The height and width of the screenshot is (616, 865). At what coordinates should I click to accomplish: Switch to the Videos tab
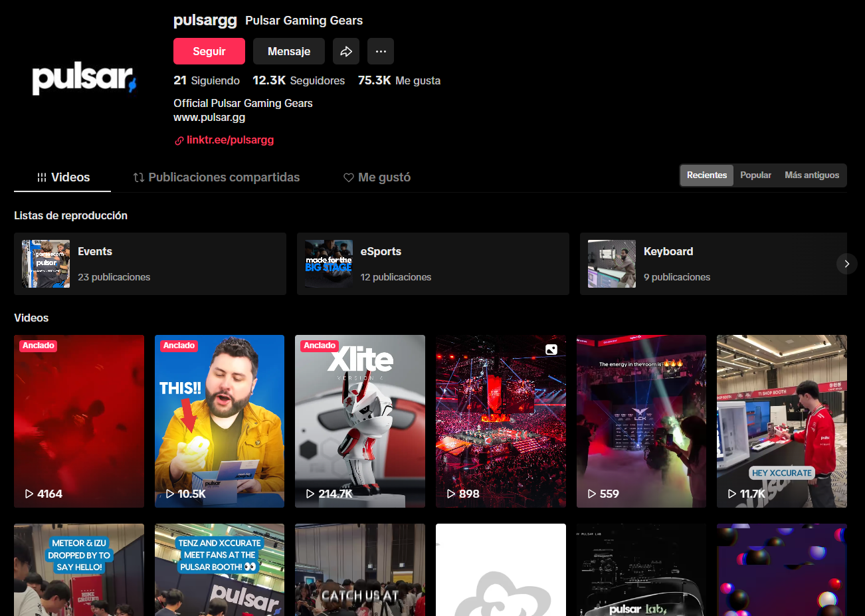tap(62, 177)
